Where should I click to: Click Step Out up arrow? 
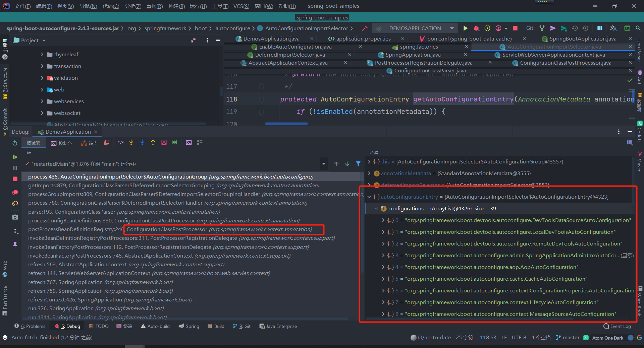[x=153, y=143]
